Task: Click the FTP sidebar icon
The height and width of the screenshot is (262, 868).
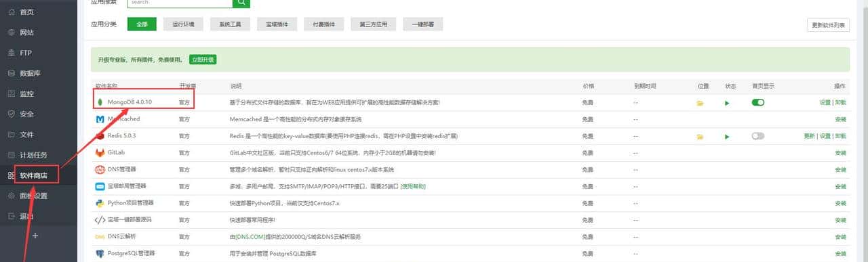Action: click(x=11, y=53)
